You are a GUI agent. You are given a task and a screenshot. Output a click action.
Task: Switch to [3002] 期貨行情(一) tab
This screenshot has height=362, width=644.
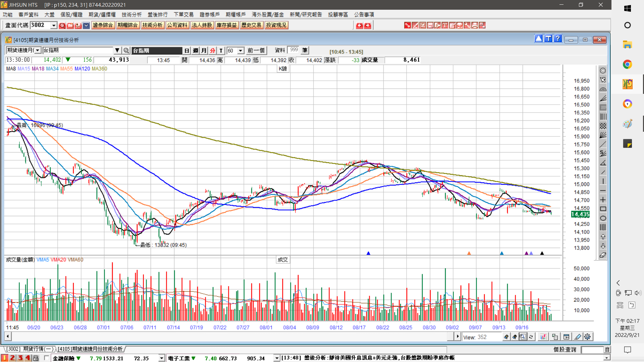click(30, 349)
